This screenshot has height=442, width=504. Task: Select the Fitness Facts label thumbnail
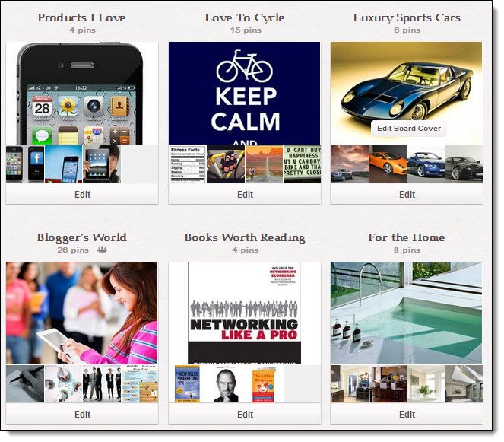tap(188, 164)
